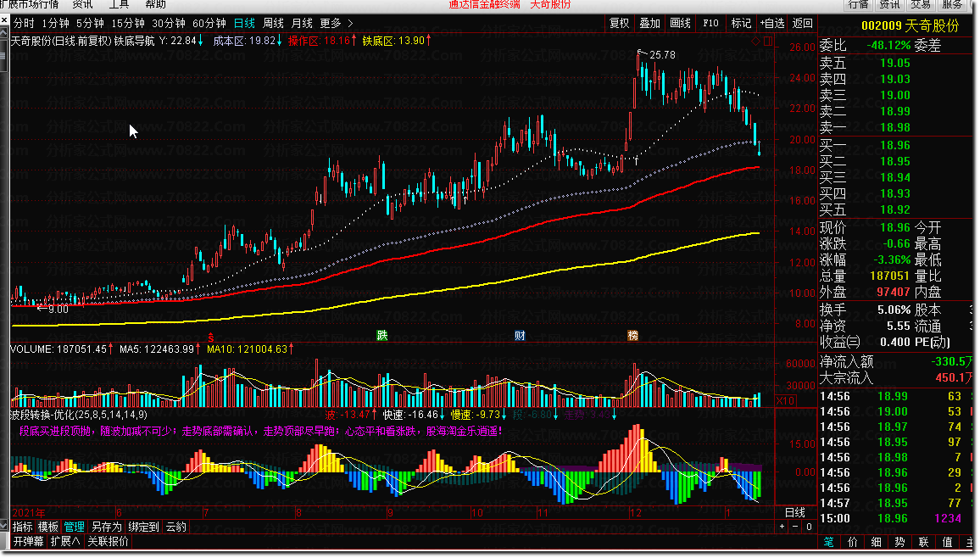
Task: Click stock title 002009 天奇股份
Action: pyautogui.click(x=910, y=25)
